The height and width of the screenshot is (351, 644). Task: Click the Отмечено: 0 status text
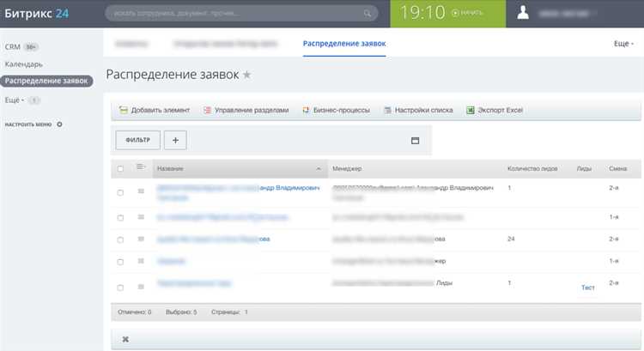[134, 312]
